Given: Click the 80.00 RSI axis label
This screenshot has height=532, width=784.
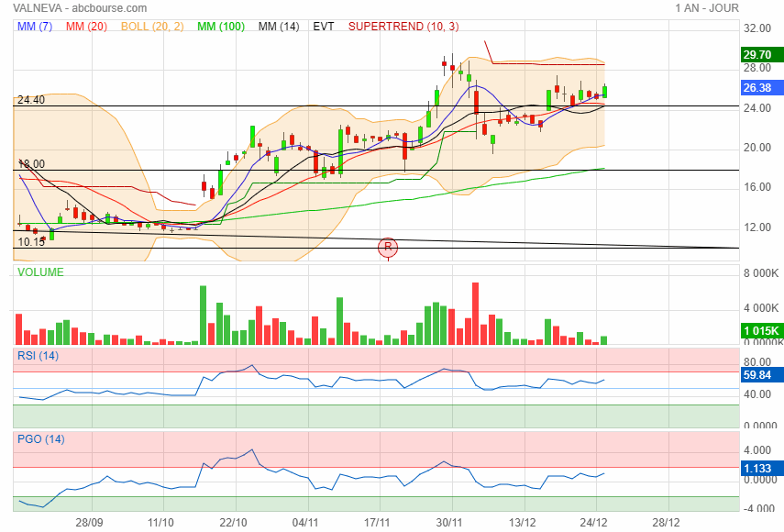Looking at the screenshot, I should click(x=757, y=362).
